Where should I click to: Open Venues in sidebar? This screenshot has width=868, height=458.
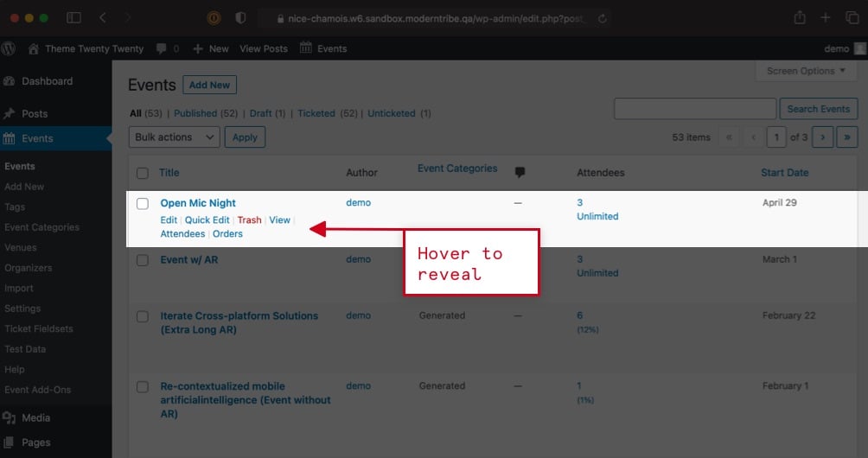pyautogui.click(x=21, y=248)
